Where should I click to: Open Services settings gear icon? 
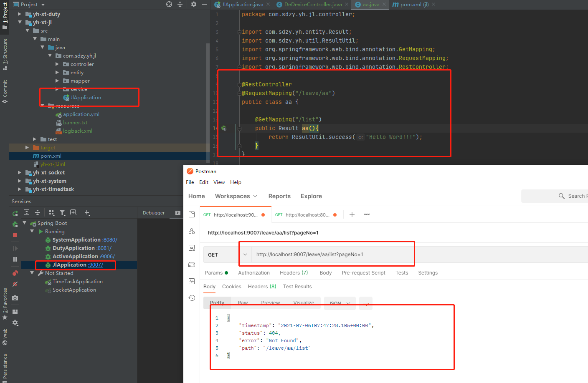point(15,323)
